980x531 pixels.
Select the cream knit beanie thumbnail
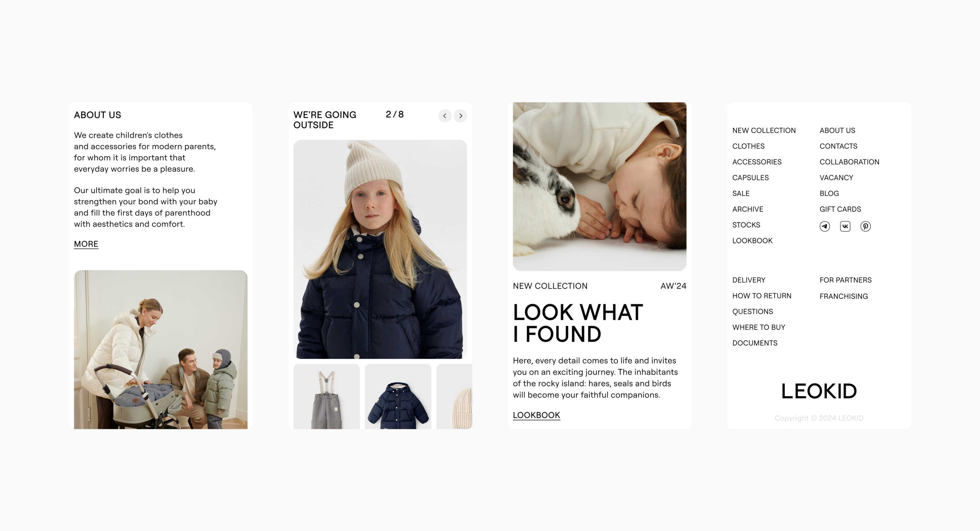[x=454, y=397]
